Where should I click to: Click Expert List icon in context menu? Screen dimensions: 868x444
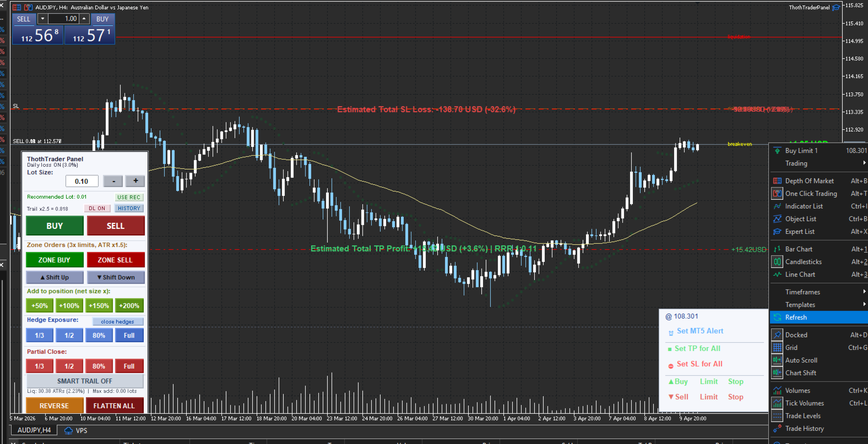pos(777,232)
